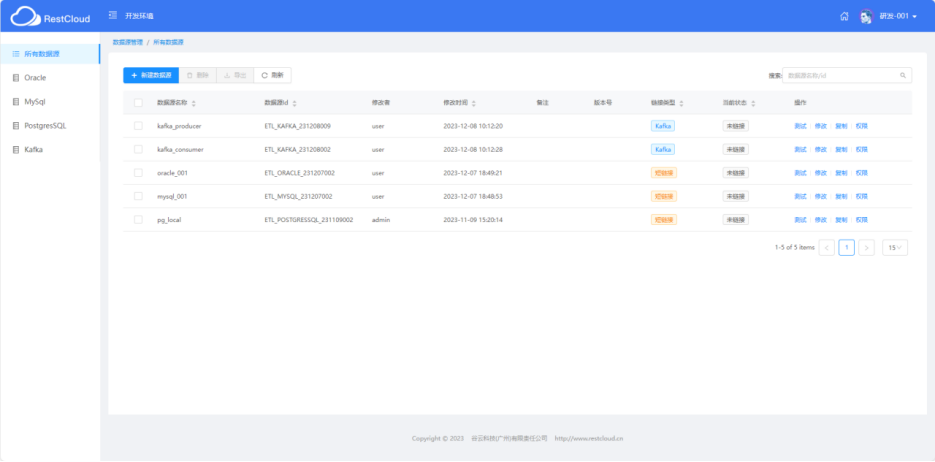Toggle the select-all header checkbox
The height and width of the screenshot is (462, 935).
pos(138,103)
